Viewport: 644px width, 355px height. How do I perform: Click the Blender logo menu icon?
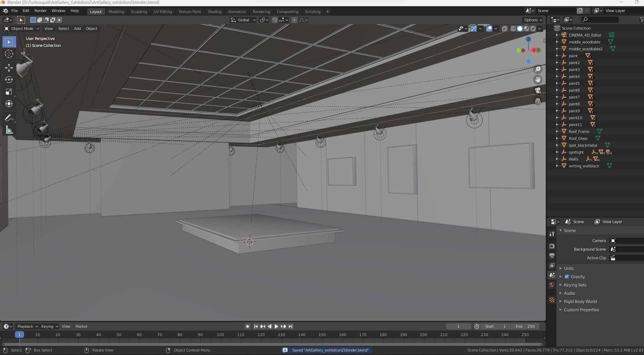(5, 11)
